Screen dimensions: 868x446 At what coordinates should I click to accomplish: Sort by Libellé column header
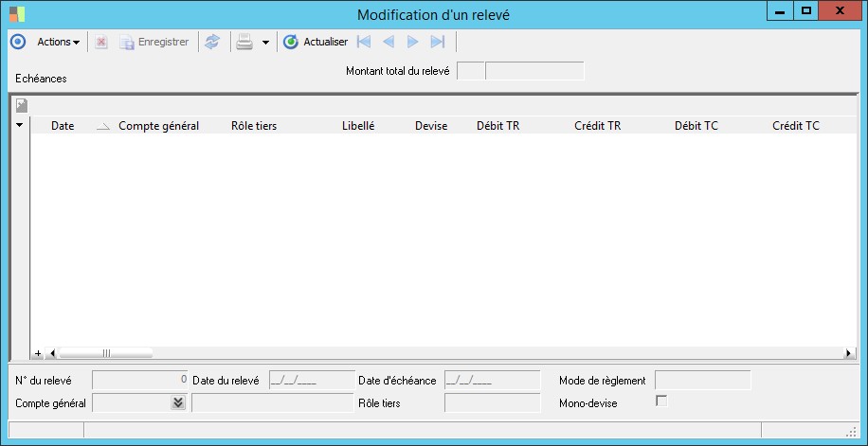coord(358,126)
